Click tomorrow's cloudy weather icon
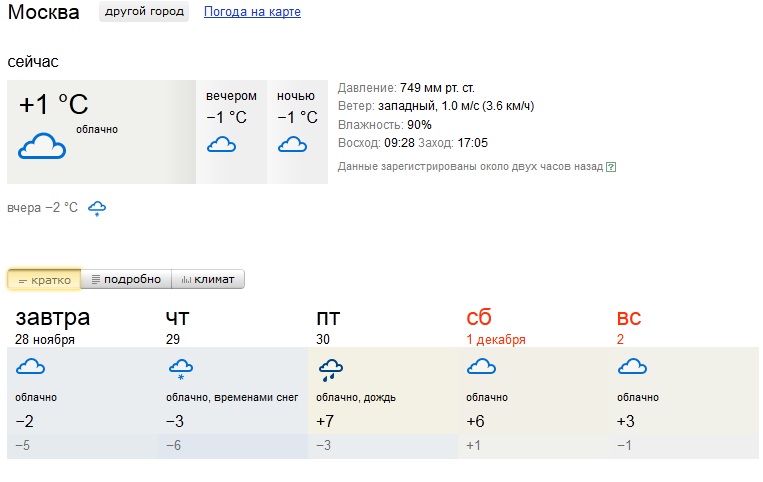Image resolution: width=763 pixels, height=482 pixels. 31,369
